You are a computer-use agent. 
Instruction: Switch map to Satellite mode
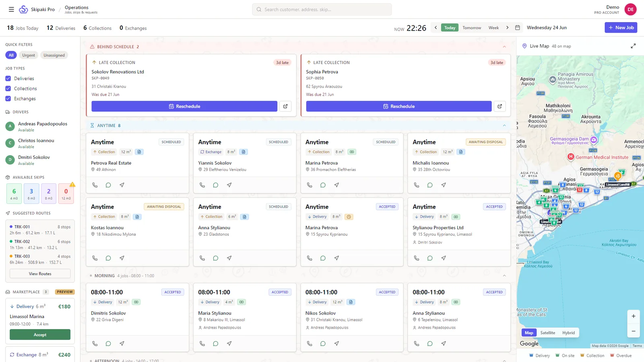pos(547,333)
